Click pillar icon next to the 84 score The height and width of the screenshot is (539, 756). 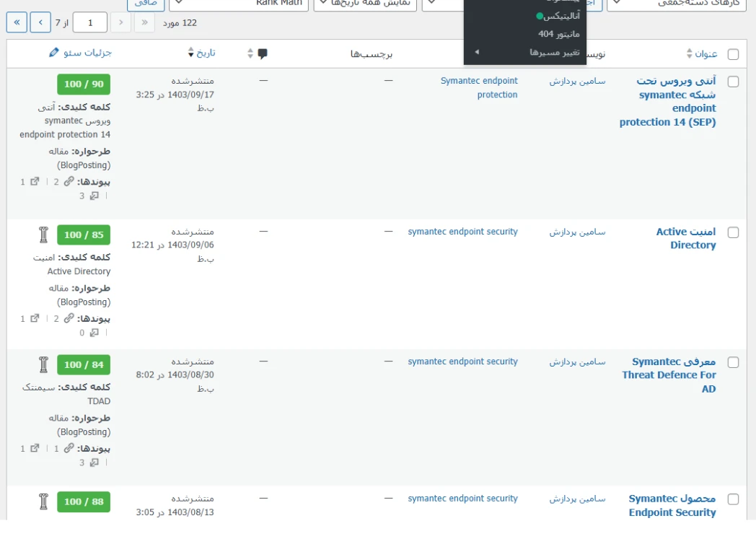tap(43, 364)
